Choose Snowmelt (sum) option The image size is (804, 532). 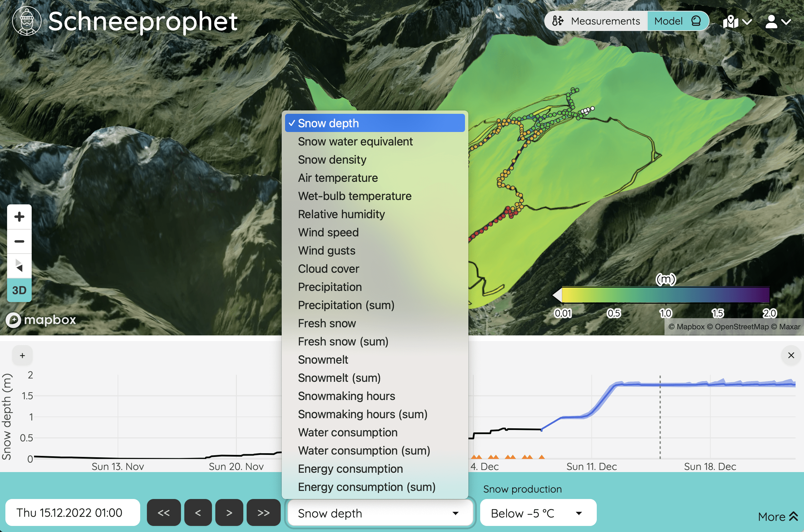pyautogui.click(x=375, y=378)
